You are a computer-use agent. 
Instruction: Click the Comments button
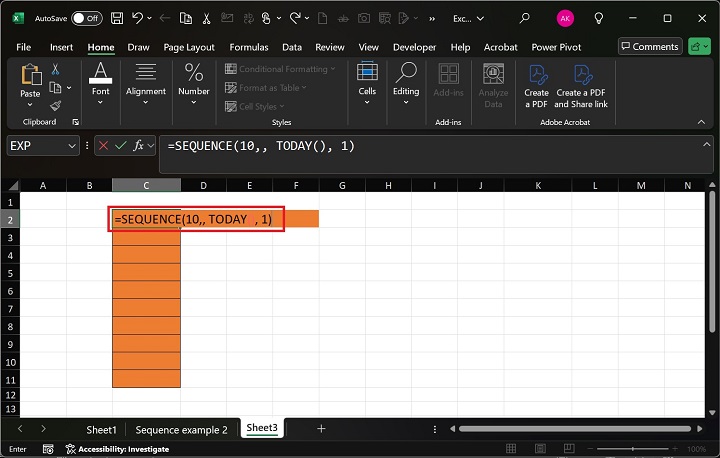point(649,47)
